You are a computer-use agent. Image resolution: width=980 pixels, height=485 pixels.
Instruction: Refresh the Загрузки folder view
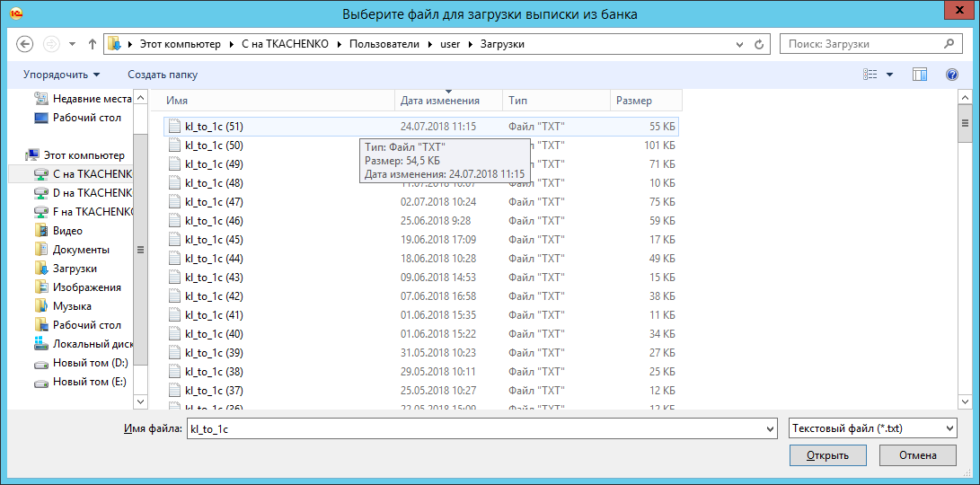click(760, 44)
